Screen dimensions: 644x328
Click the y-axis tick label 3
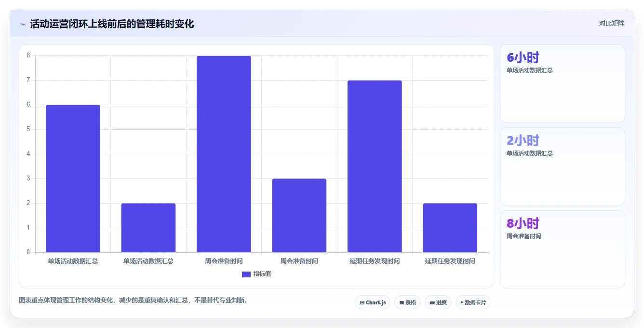[28, 178]
